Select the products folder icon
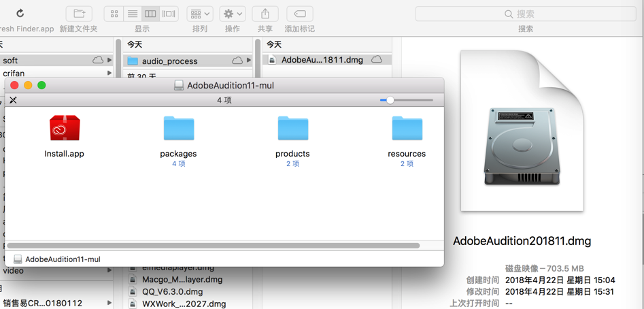 [x=293, y=128]
